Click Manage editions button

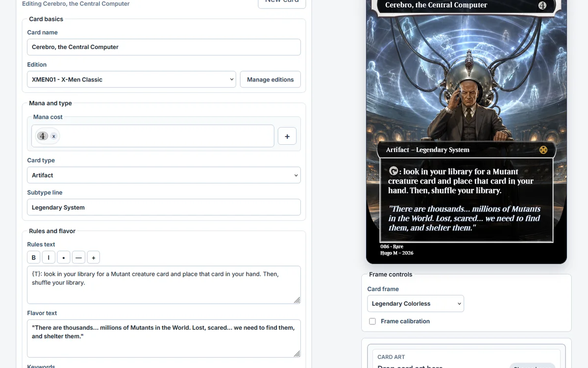pos(270,79)
